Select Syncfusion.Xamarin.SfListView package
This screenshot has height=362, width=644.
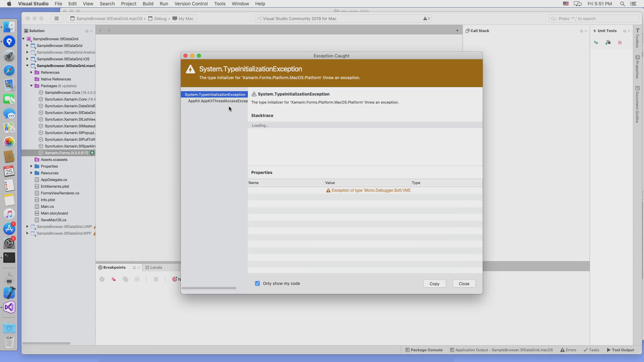[x=70, y=119]
